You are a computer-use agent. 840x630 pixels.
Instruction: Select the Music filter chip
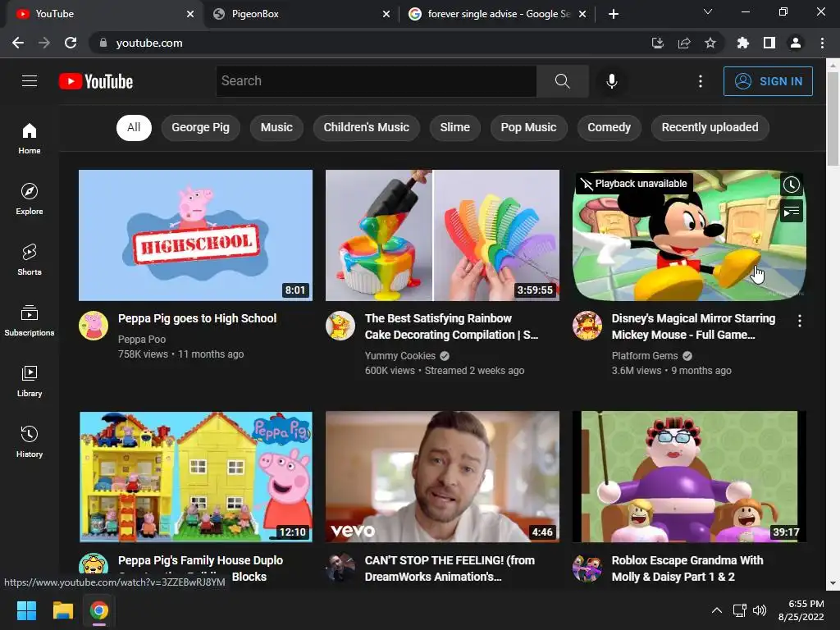pos(276,127)
